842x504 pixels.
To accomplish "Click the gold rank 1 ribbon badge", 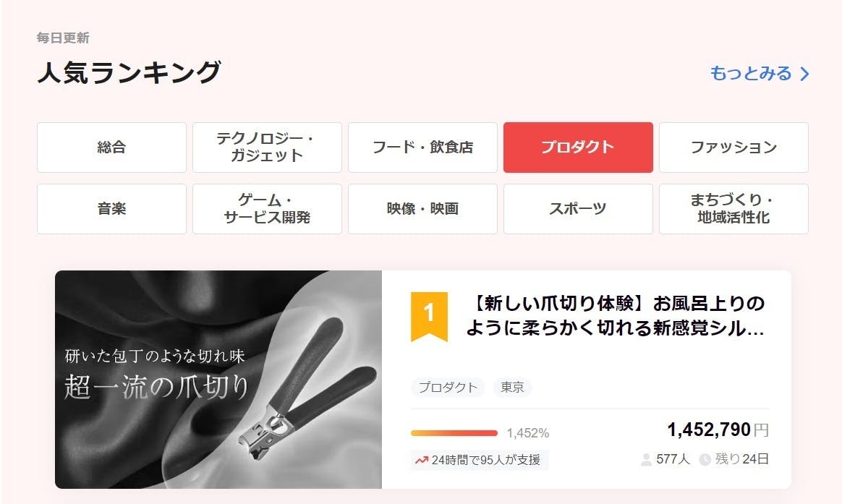I will pos(429,316).
